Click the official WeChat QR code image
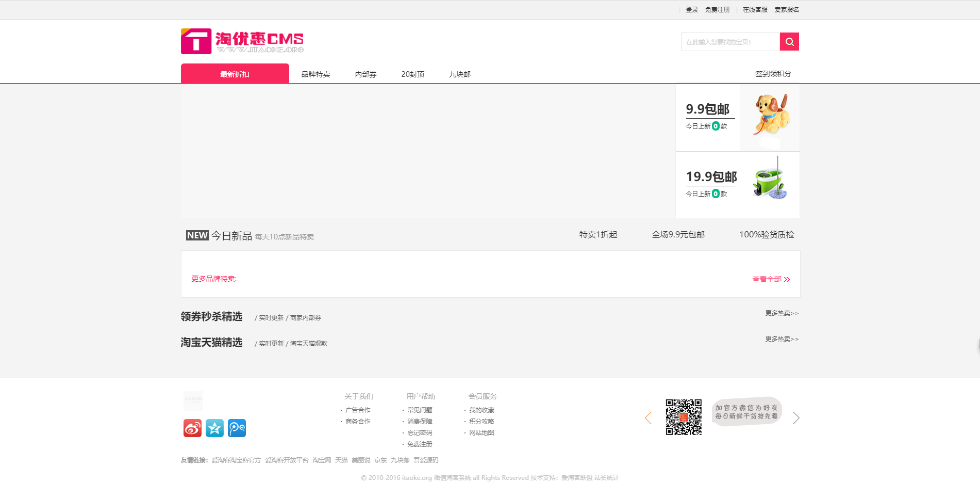Viewport: 980px width, 483px height. tap(684, 414)
